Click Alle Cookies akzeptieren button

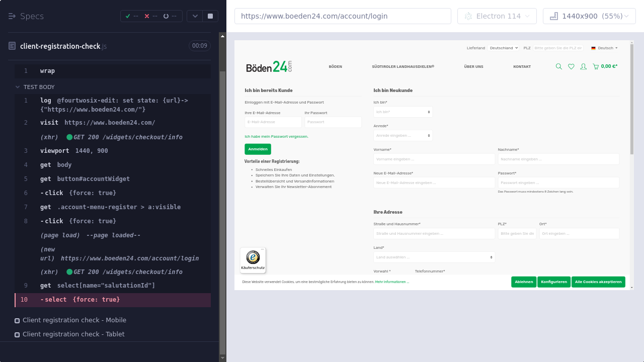(598, 282)
